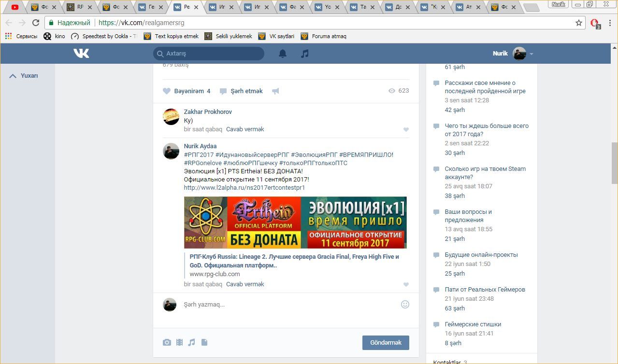Close the RP browser tab
The image size is (618, 364).
click(x=90, y=7)
